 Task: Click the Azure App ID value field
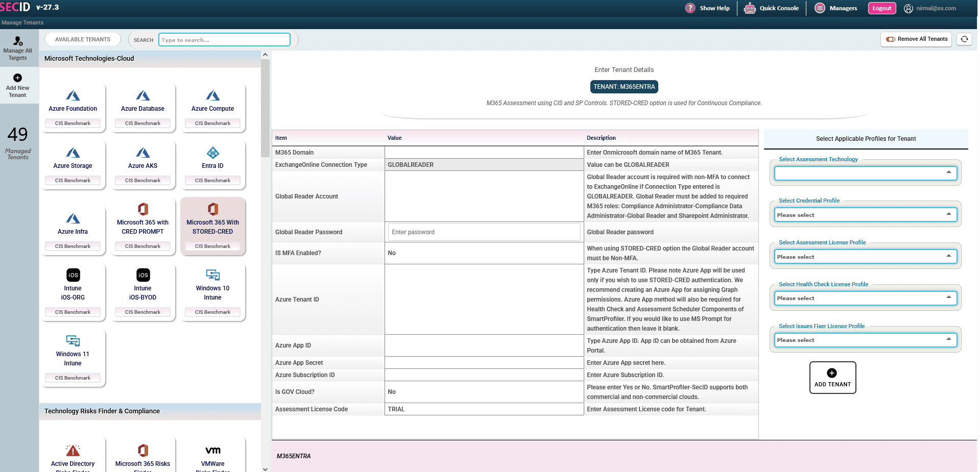484,345
